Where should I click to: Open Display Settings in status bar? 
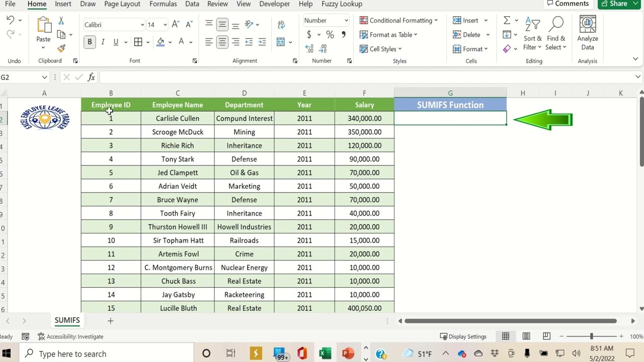463,336
